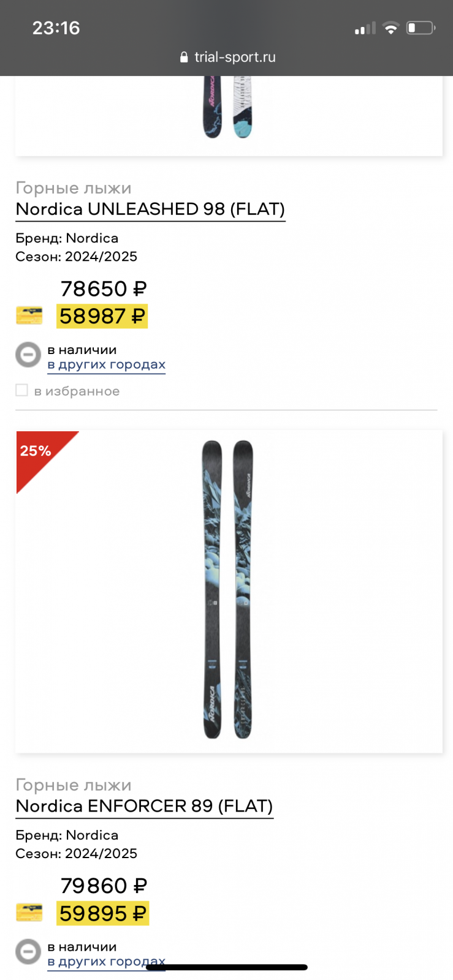Viewport: 453px width, 980px height.
Task: Tap the grey availability circle icon for UNLEASHED 98
Action: click(28, 355)
